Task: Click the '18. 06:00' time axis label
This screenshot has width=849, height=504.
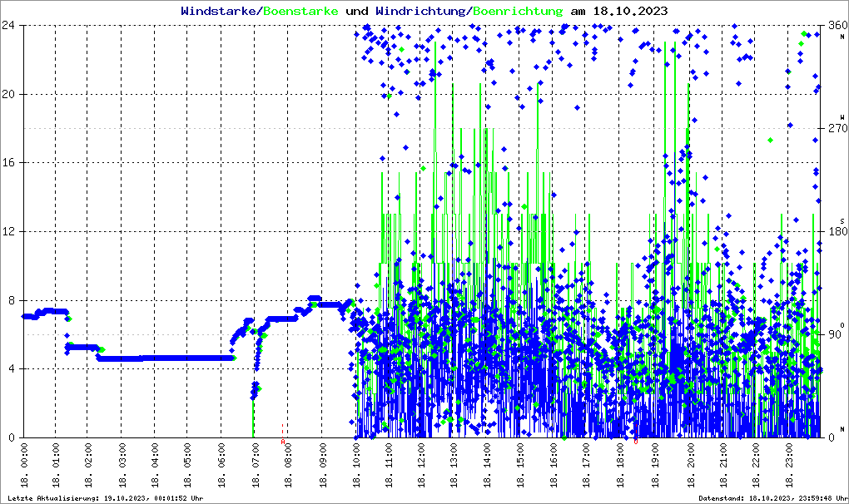Action: [x=222, y=465]
